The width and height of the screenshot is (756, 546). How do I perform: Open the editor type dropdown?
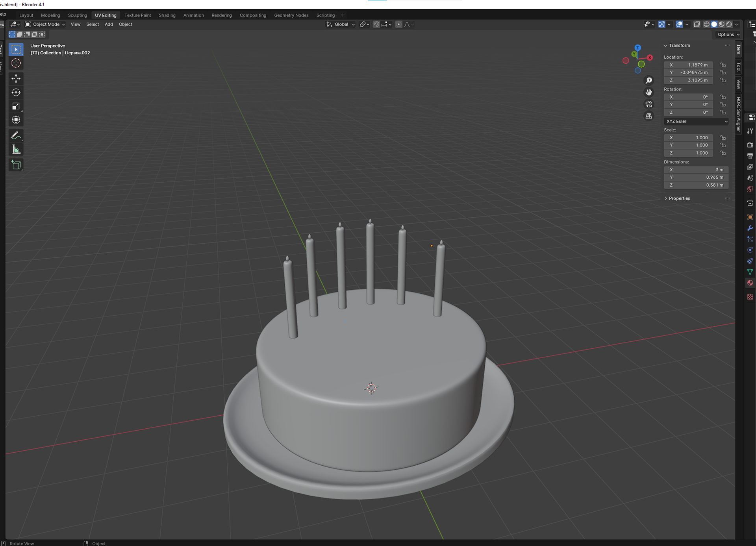tap(15, 24)
